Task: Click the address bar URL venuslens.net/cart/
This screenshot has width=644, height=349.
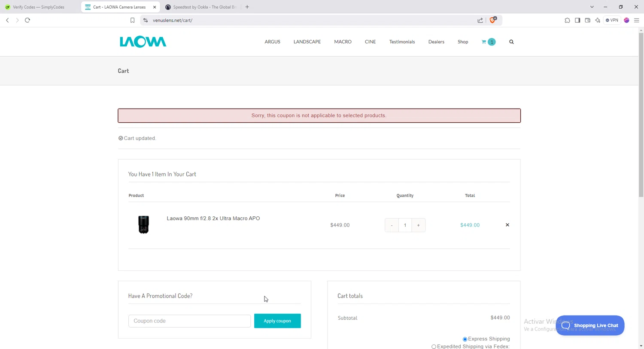Action: pyautogui.click(x=173, y=20)
